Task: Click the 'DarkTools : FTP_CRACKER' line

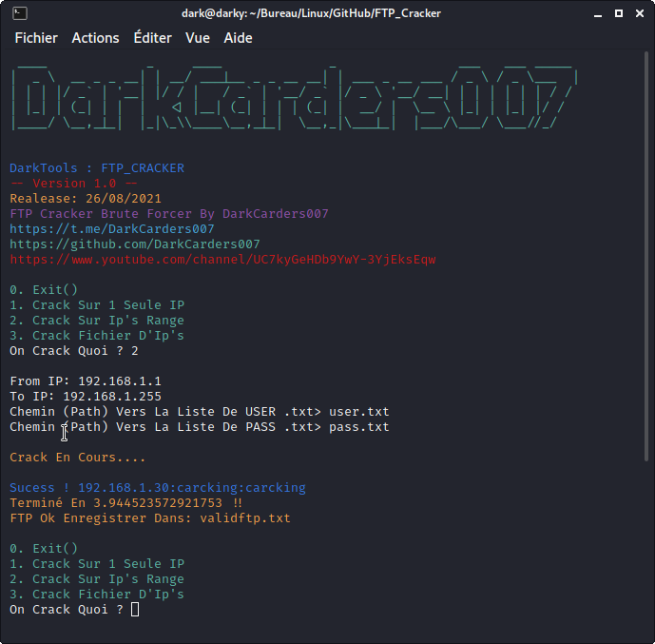Action: [97, 168]
